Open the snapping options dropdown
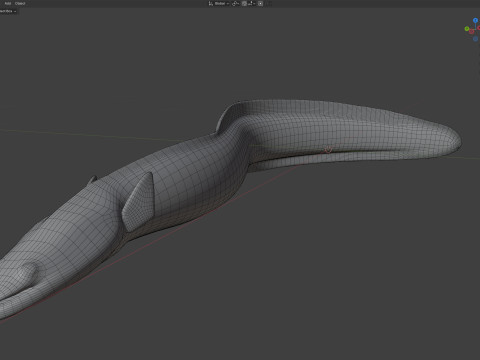This screenshot has width=480, height=360. tap(252, 3)
